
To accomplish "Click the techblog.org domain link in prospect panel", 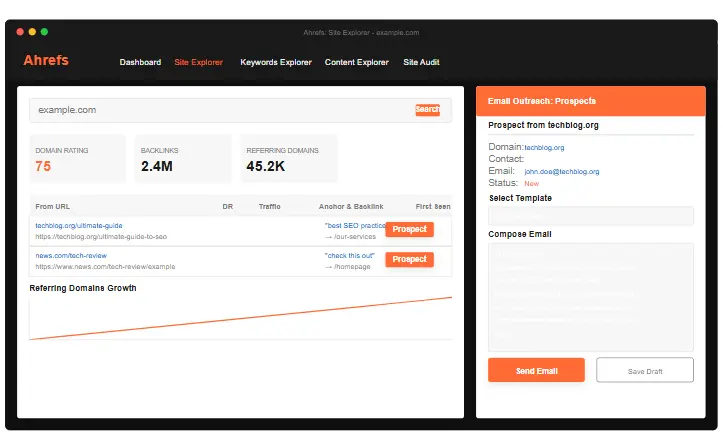I will coord(544,148).
